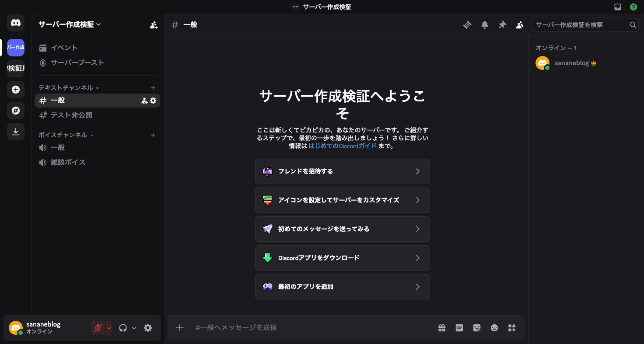Open the upload plus button in message bar
644x344 pixels.
click(x=180, y=328)
